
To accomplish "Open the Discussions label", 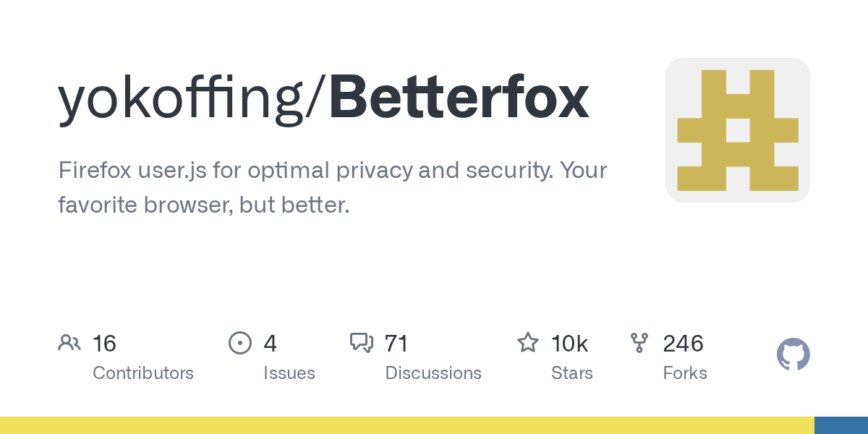I will (433, 373).
